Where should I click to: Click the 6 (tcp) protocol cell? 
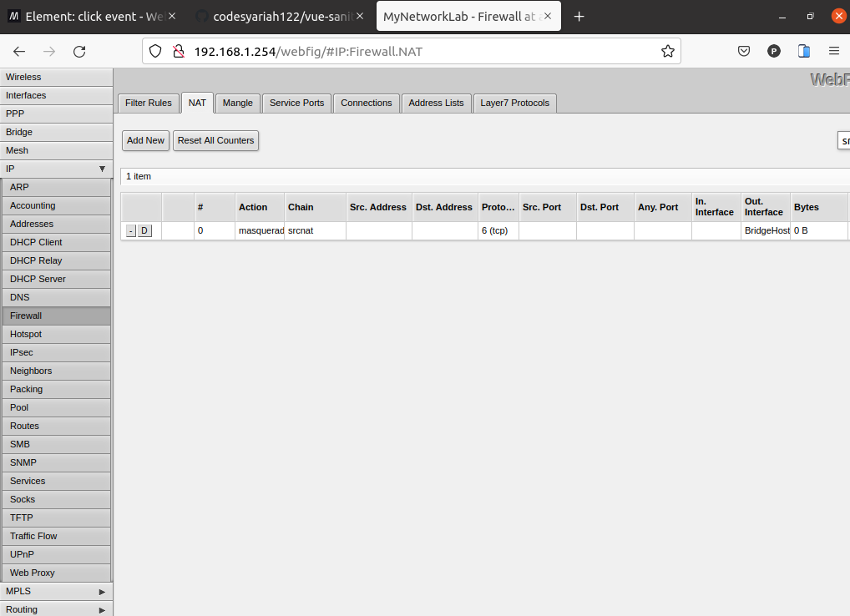tap(498, 231)
